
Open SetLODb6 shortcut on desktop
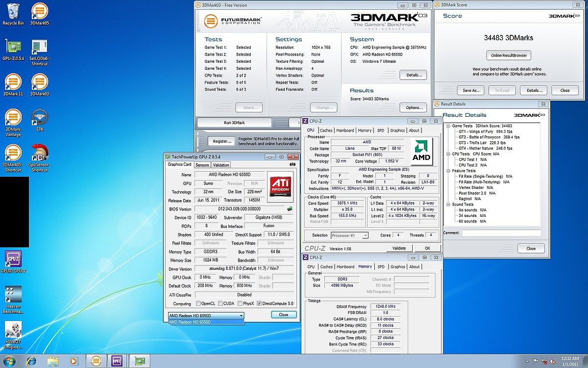pyautogui.click(x=40, y=53)
